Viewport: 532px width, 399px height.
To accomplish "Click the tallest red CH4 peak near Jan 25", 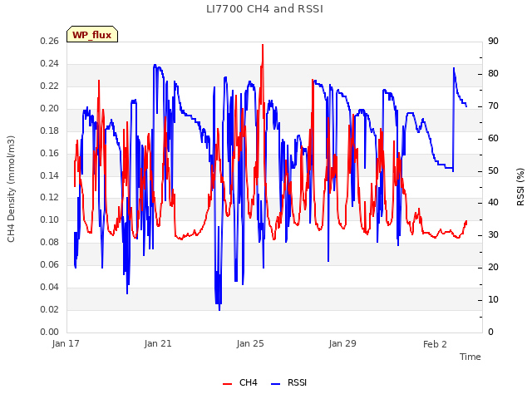I will click(263, 46).
